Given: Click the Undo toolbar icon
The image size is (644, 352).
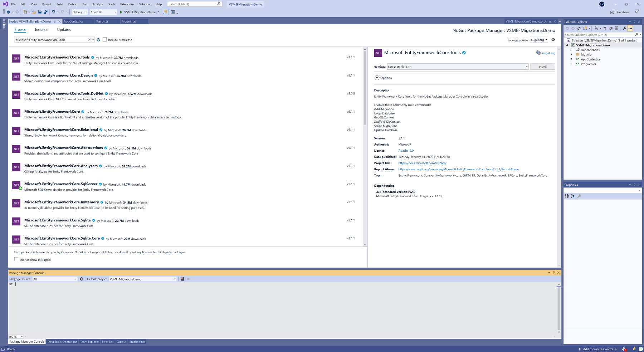Looking at the screenshot, I should click(53, 12).
